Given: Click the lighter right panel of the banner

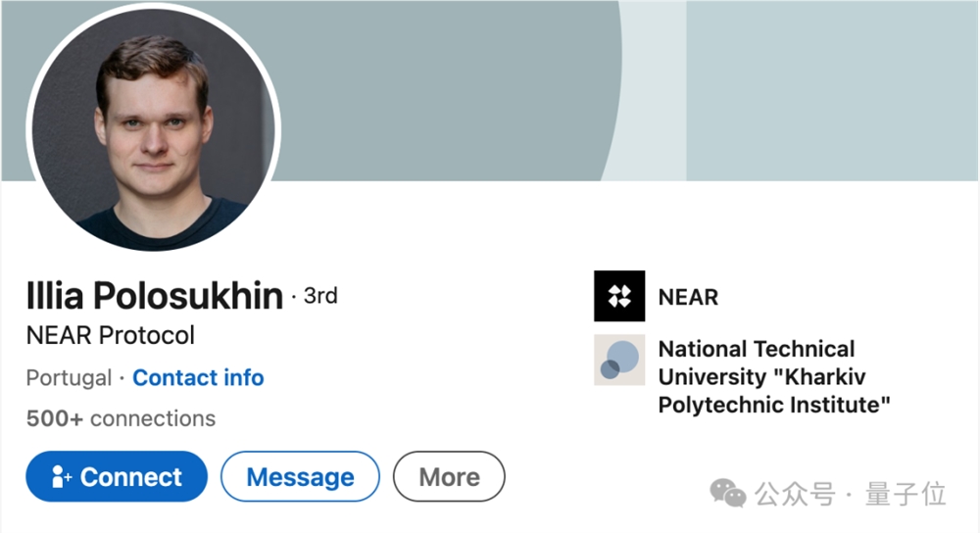Looking at the screenshot, I should point(831,88).
